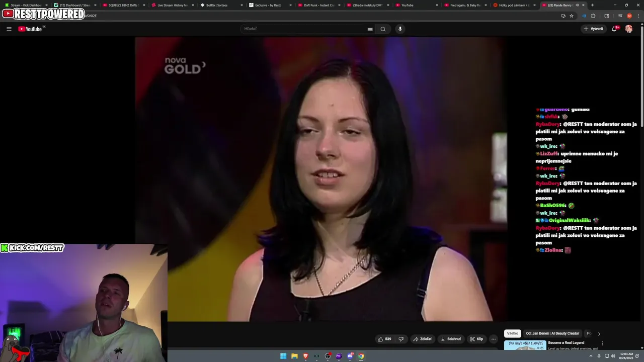Mute the Rande Benny tab audio icon
The height and width of the screenshot is (362, 644).
577,5
